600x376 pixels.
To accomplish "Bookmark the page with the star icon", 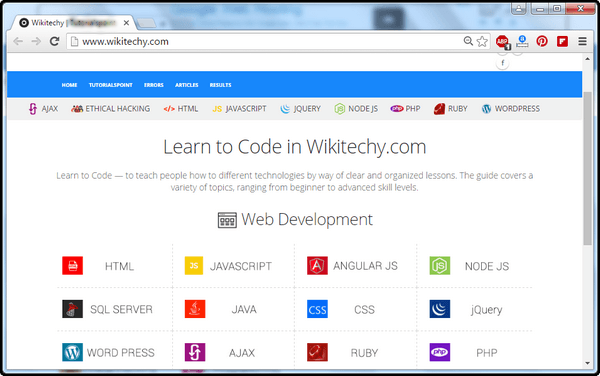I will (482, 41).
